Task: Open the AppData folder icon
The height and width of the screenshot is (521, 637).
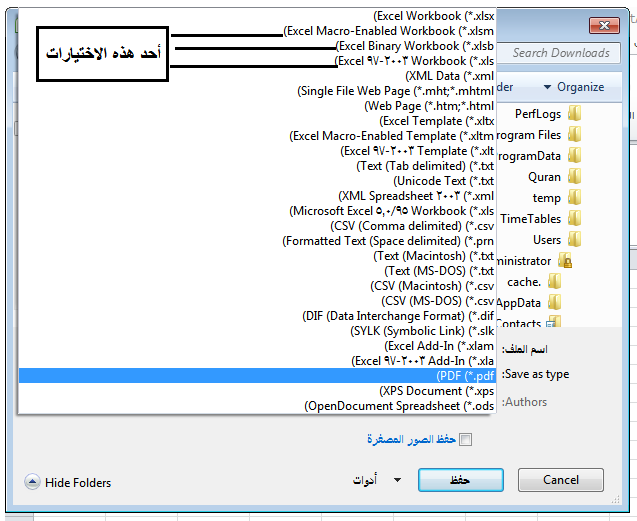Action: pos(555,303)
